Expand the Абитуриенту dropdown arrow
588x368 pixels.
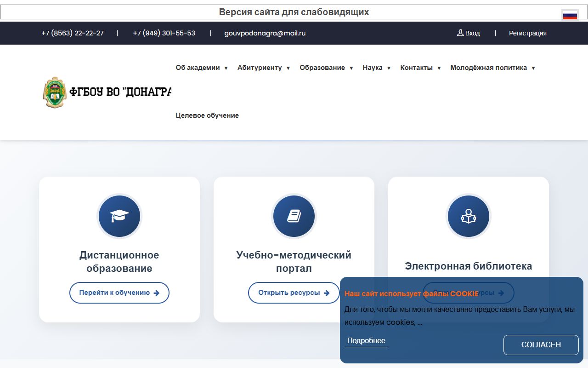pyautogui.click(x=288, y=68)
